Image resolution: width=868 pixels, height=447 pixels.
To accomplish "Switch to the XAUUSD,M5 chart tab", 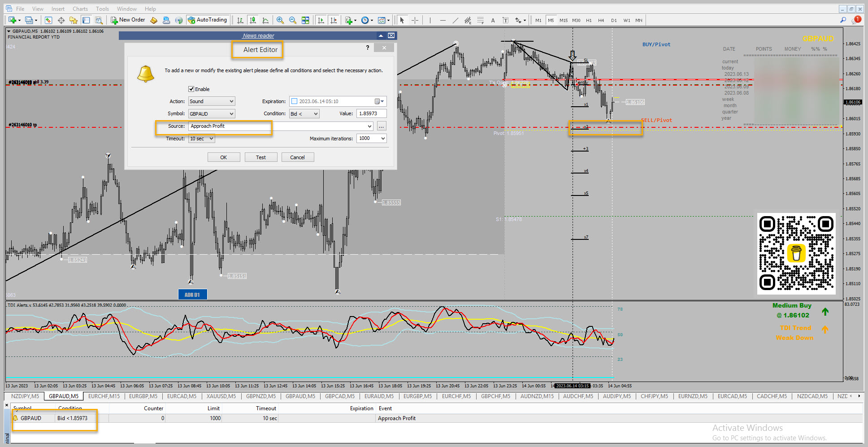I will (x=221, y=396).
